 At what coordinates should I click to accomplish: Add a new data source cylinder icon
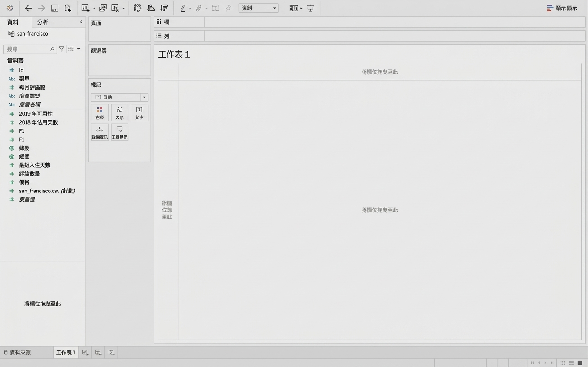coord(68,8)
